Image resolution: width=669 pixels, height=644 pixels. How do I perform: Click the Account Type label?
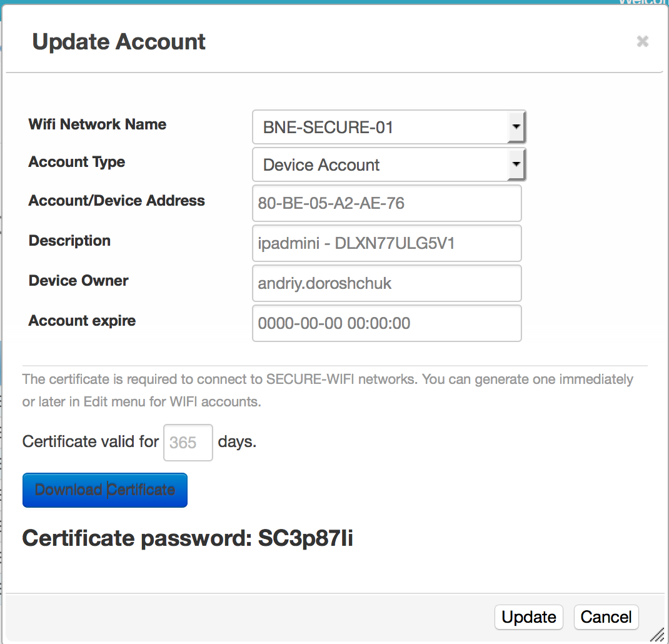[77, 162]
